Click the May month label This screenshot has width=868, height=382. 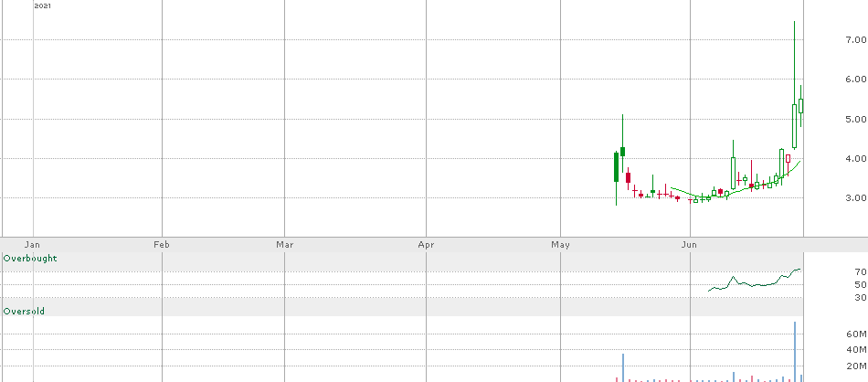coord(560,245)
